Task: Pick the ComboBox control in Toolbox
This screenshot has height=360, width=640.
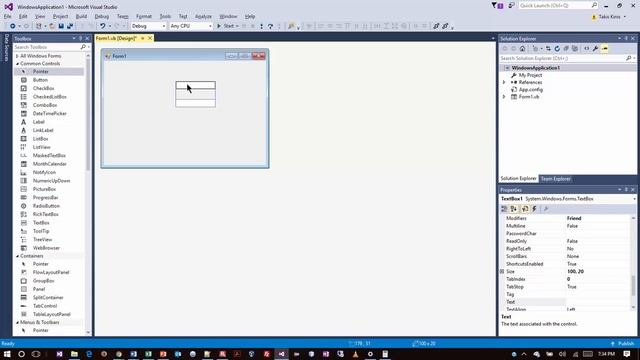Action: (x=45, y=105)
